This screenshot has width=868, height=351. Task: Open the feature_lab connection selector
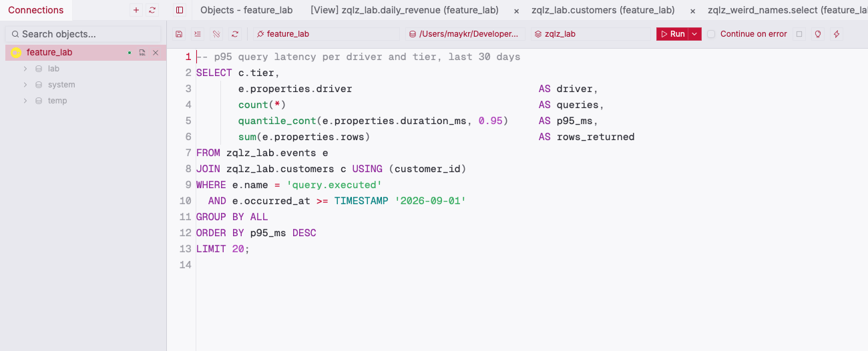click(x=327, y=34)
